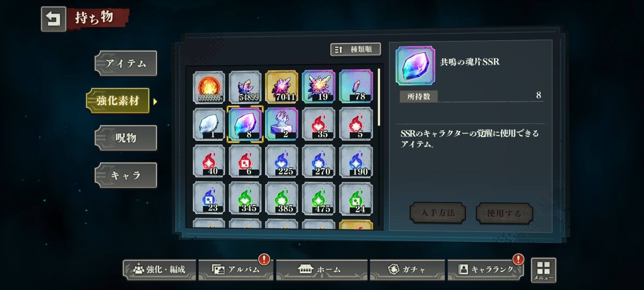Open ガチャ in the bottom navigation
Viewport: 644px width, 290px height.
click(407, 270)
